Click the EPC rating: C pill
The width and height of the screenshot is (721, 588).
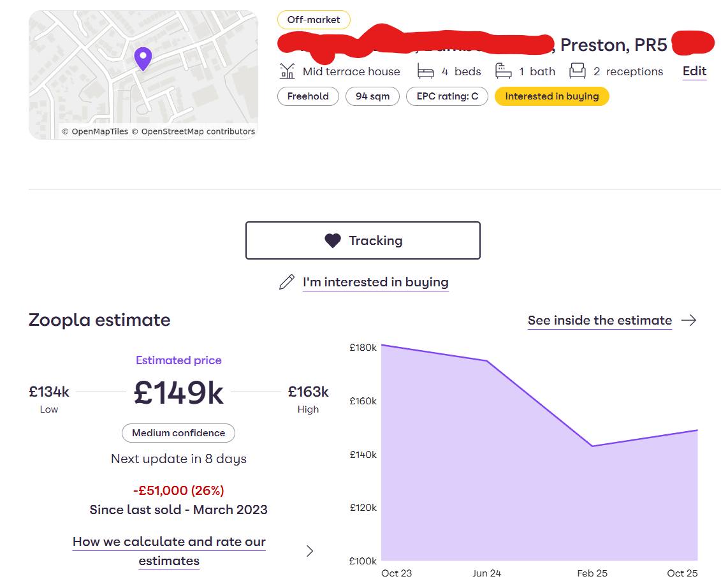click(x=447, y=96)
